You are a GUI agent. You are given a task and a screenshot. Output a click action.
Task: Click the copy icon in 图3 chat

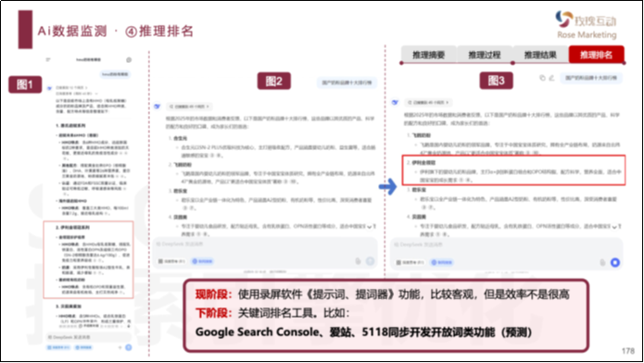pos(542,78)
